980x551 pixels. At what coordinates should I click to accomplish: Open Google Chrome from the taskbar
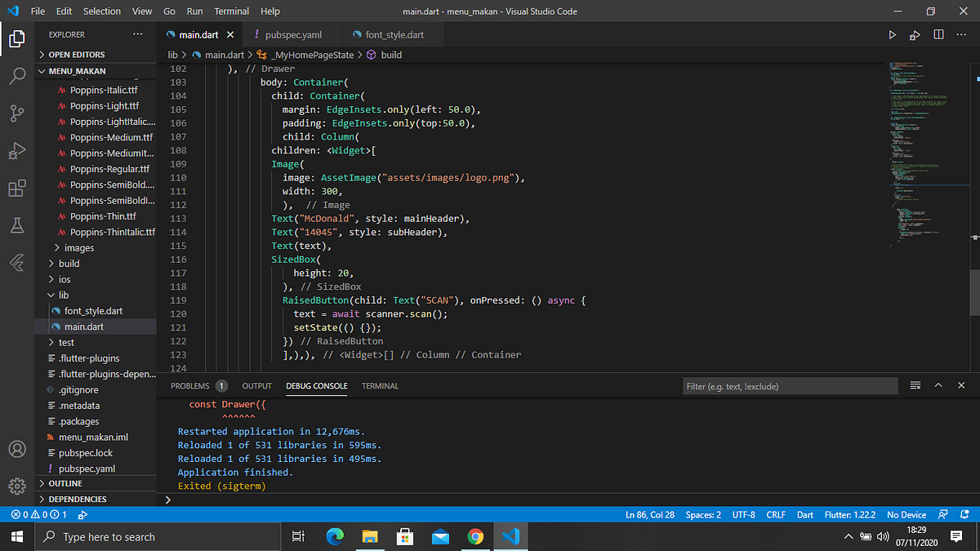(475, 536)
